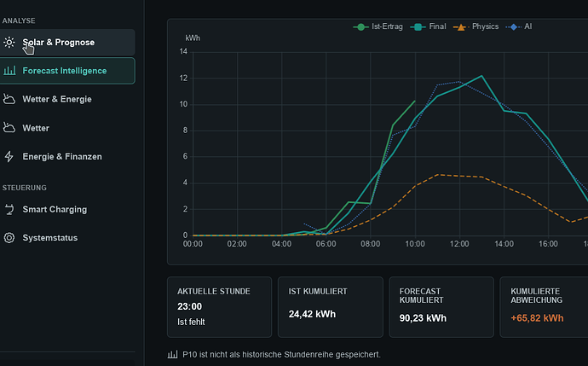Click the AKTUELLE STUNDE card title
This screenshot has height=366, width=588.
(x=214, y=292)
